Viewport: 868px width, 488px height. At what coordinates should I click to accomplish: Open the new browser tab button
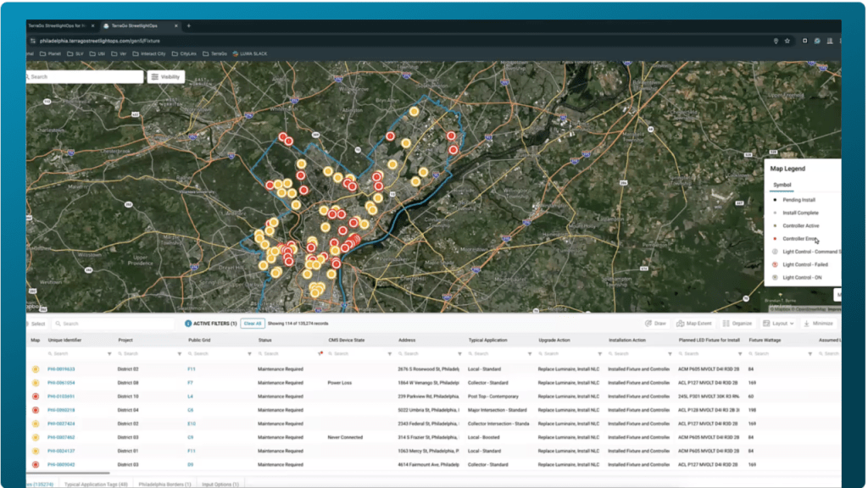point(188,25)
